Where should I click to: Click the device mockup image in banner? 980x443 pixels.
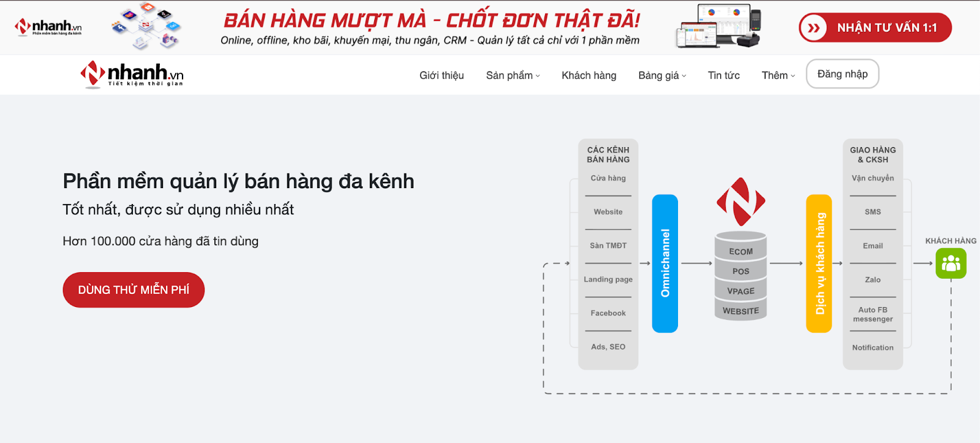(x=718, y=26)
